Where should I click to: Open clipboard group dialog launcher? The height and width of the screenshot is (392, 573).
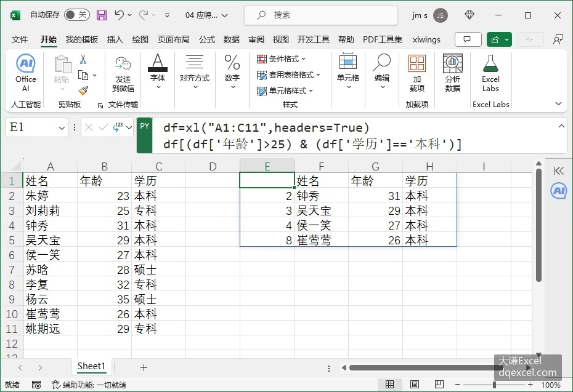point(100,106)
